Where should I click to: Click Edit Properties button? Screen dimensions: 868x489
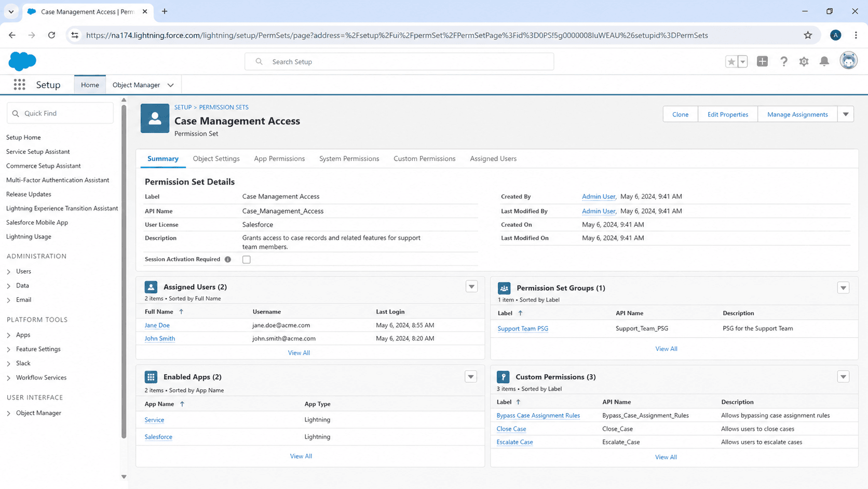click(x=727, y=114)
